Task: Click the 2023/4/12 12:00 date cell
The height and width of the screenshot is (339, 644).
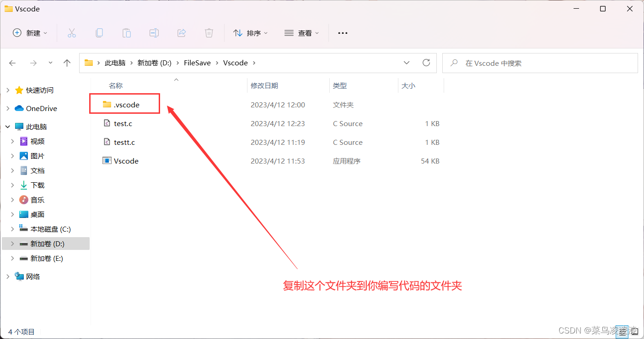Action: (x=278, y=105)
